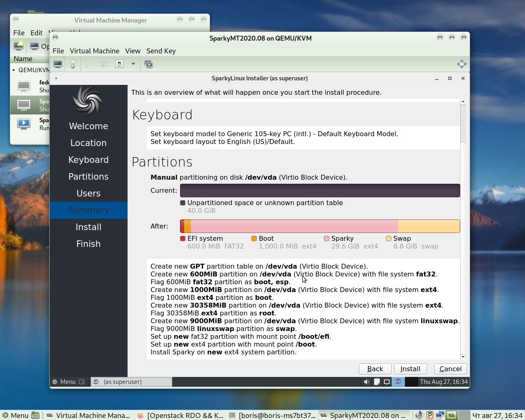Click host volume tray icon
525x420 pixels.
[418, 415]
